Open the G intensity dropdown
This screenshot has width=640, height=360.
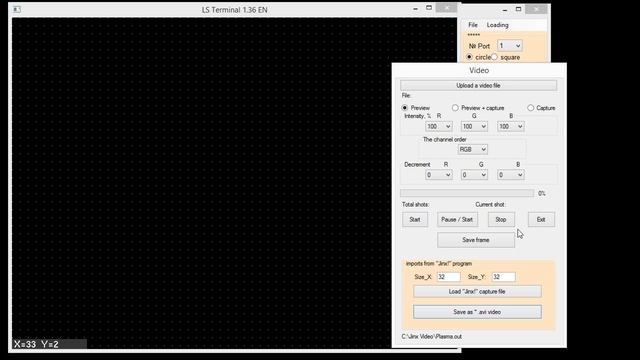coord(474,127)
